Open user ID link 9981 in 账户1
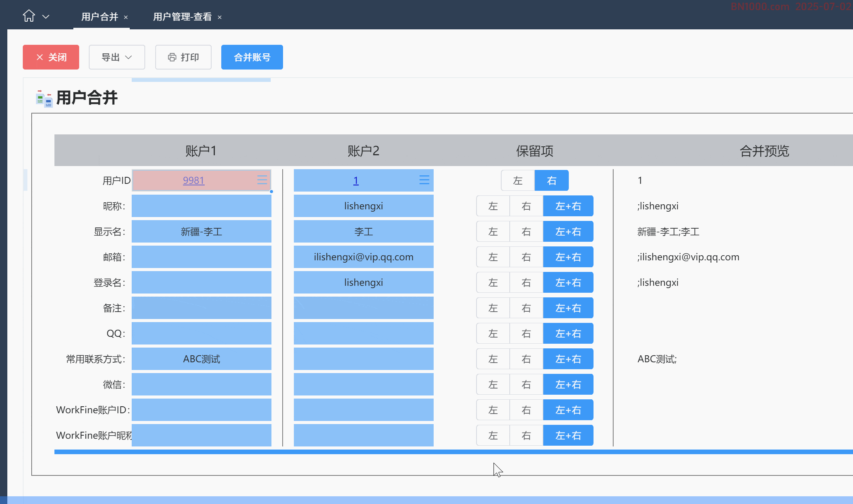 tap(193, 180)
